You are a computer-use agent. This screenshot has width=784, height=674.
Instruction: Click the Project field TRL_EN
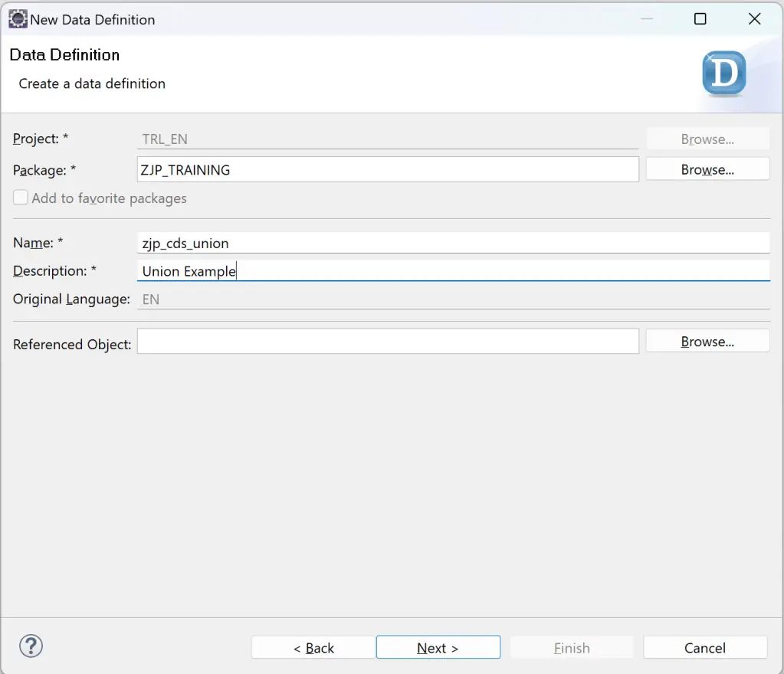[388, 139]
